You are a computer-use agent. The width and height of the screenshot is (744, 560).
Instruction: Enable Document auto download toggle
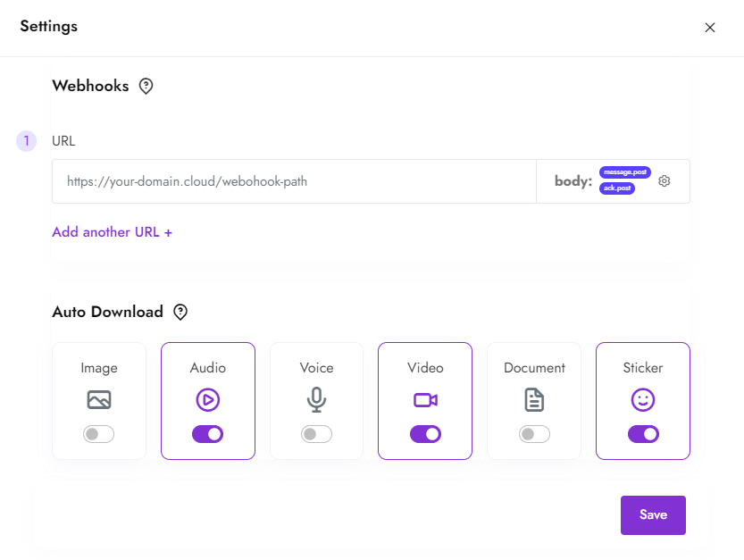coord(534,434)
